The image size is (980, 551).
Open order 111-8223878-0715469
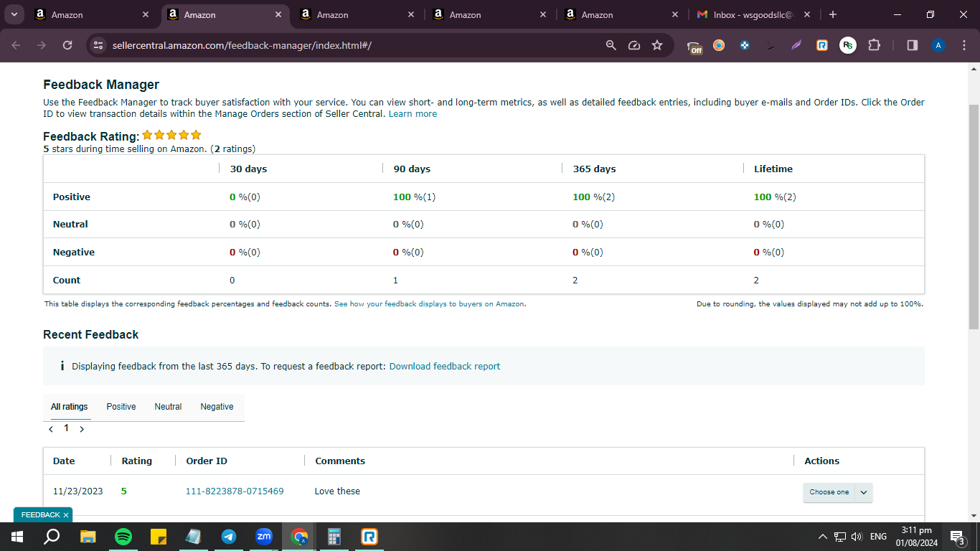pos(235,491)
